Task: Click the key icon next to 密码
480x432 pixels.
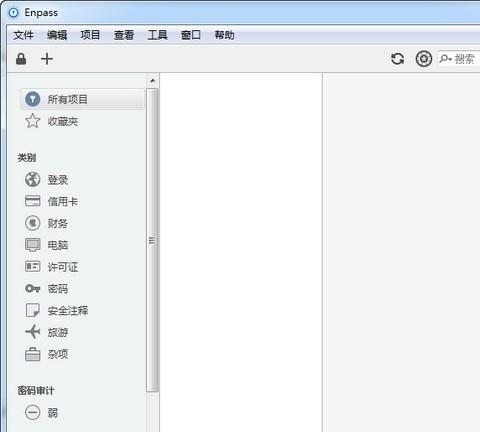Action: [33, 288]
